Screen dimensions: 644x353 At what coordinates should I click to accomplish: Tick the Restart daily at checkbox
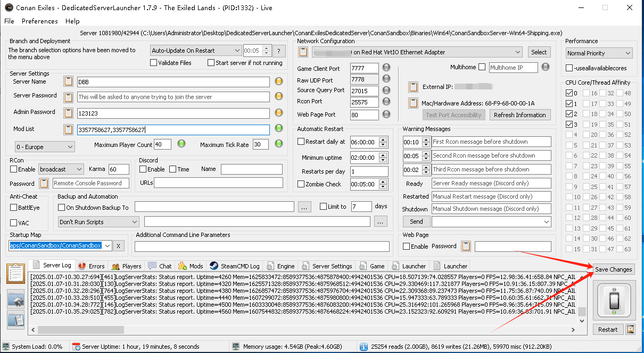301,142
